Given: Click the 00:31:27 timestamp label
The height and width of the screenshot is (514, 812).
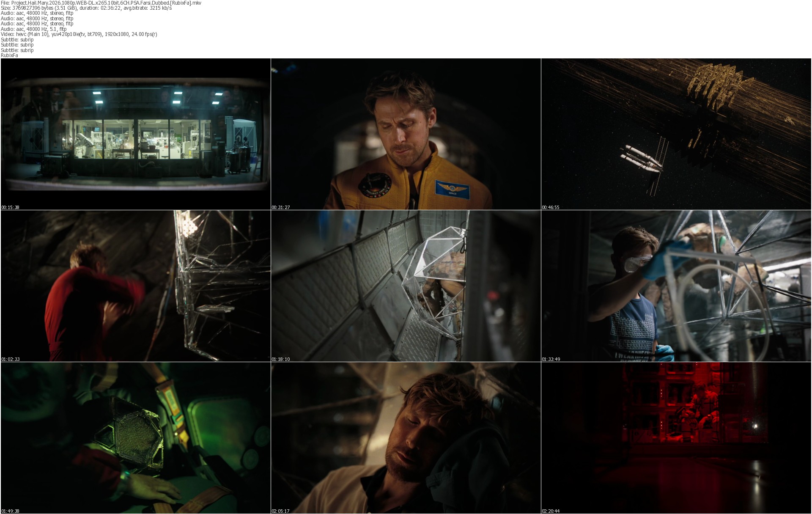Looking at the screenshot, I should 280,207.
